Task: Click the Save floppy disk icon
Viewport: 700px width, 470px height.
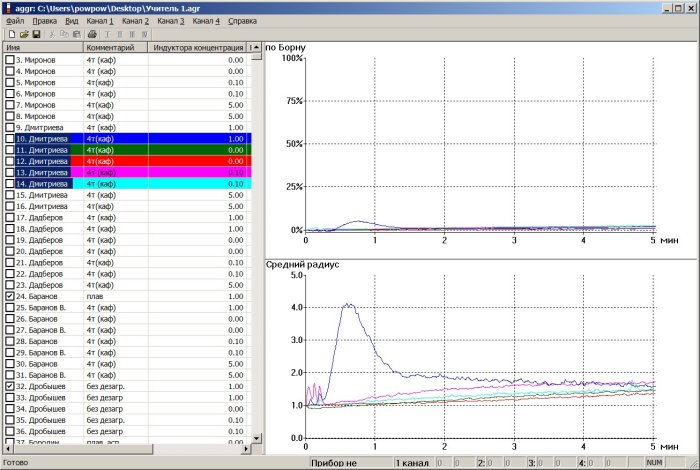Action: 36,34
